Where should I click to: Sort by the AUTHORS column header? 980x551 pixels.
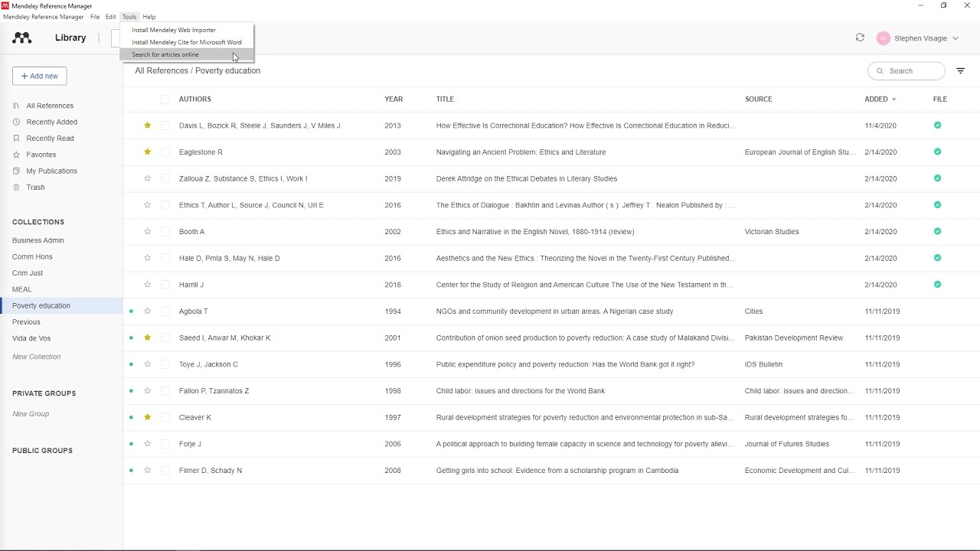[x=195, y=99]
